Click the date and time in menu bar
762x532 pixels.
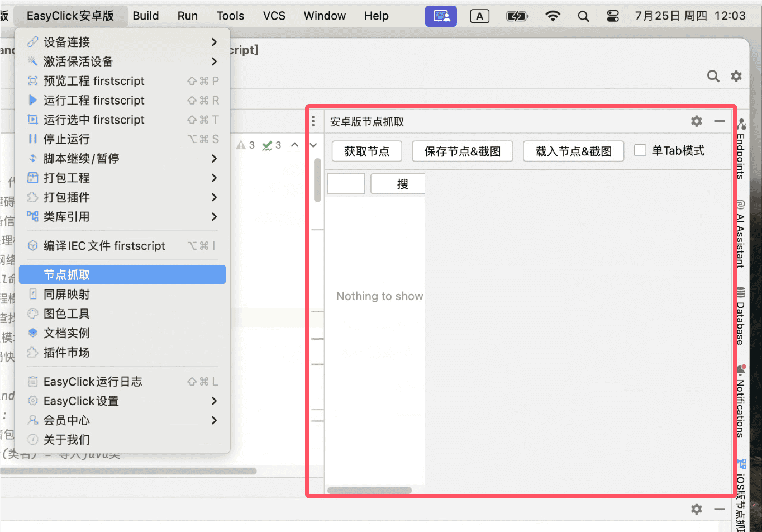coord(690,16)
